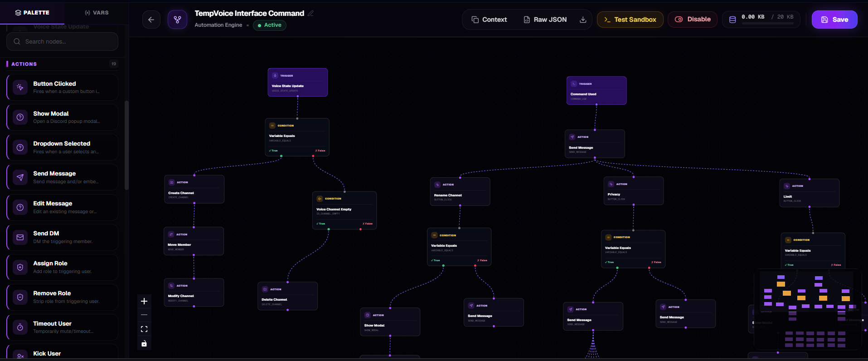
Task: Click the palette sidebar scrollbar
Action: click(126, 145)
